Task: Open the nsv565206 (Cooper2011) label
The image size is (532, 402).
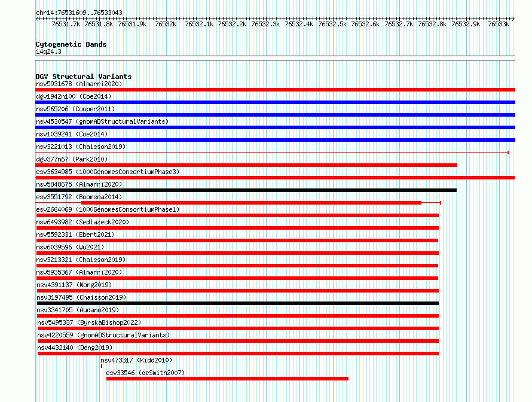Action: point(75,109)
